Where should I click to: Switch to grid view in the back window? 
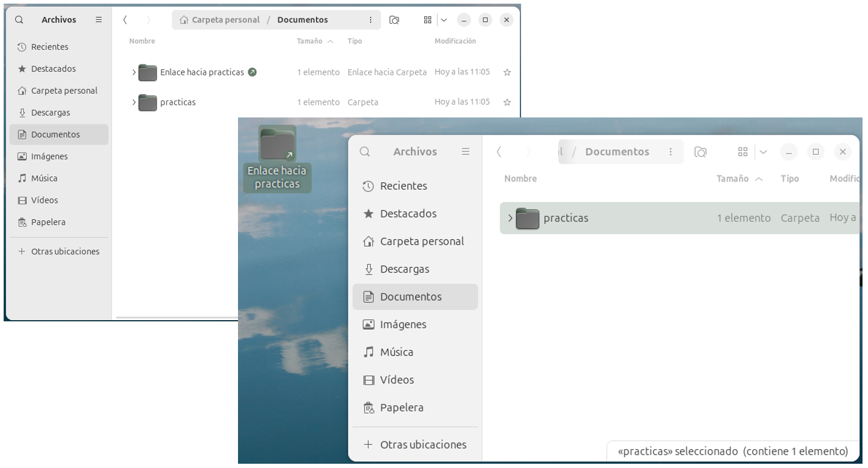pyautogui.click(x=427, y=20)
